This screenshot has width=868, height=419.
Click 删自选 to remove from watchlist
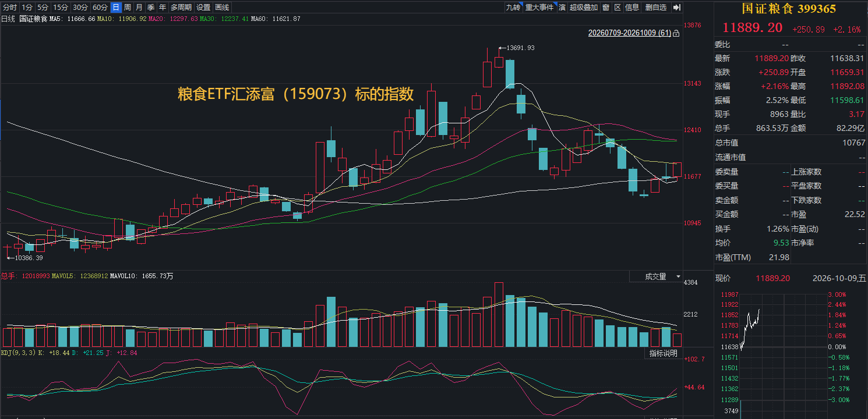point(656,8)
